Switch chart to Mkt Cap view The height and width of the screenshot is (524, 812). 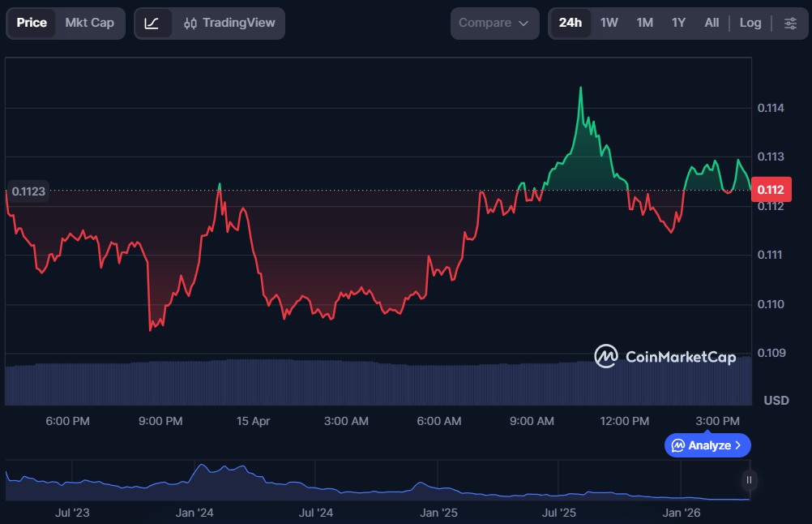[89, 23]
